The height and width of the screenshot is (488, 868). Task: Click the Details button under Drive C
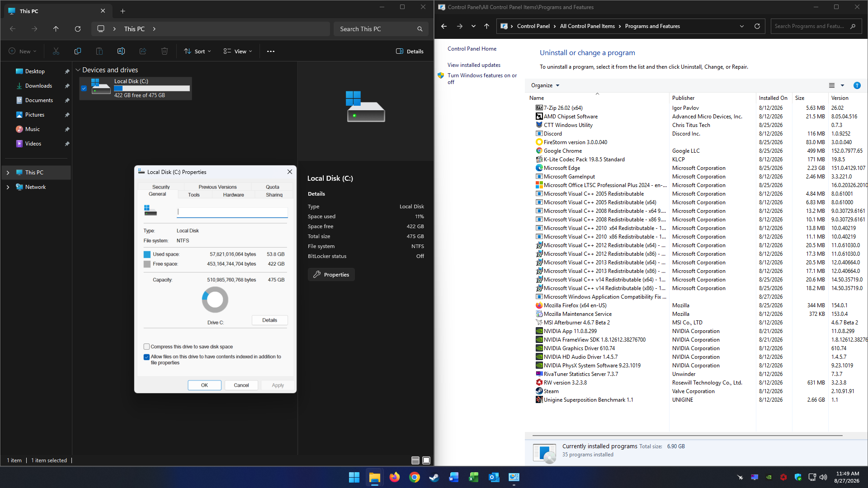pyautogui.click(x=270, y=320)
